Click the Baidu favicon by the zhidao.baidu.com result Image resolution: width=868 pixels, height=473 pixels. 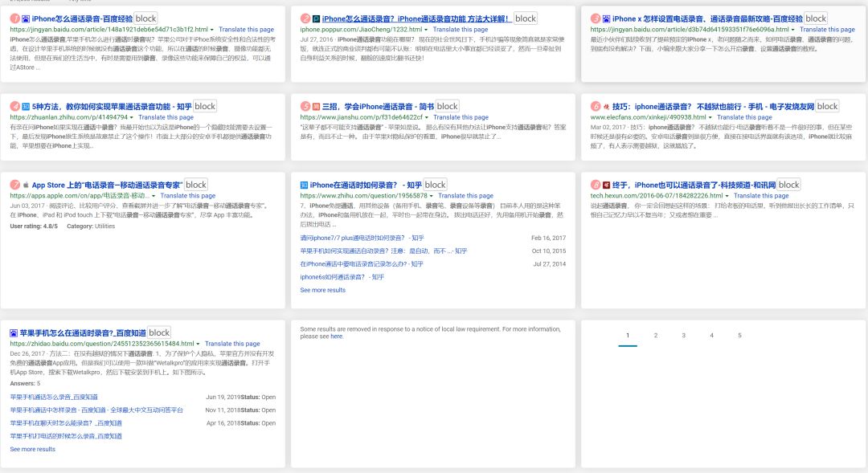point(14,333)
